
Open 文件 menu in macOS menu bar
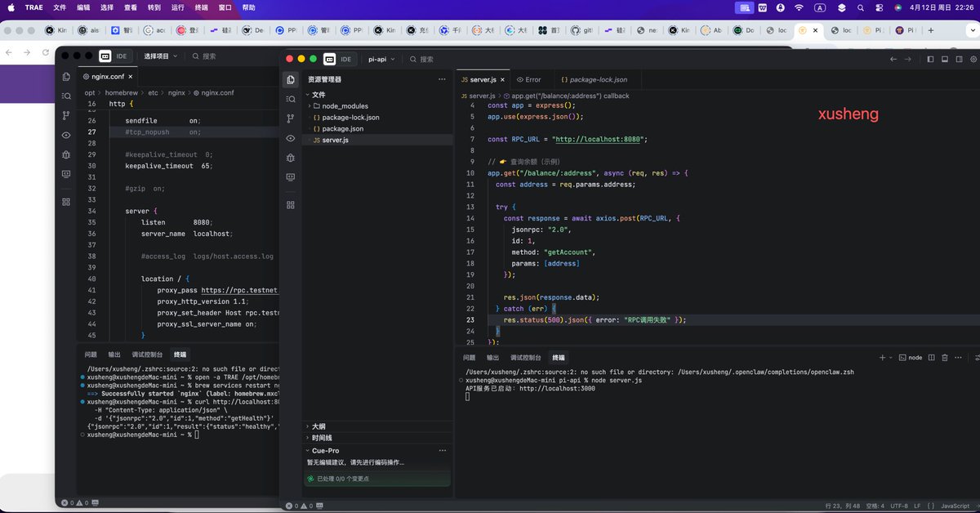click(60, 7)
